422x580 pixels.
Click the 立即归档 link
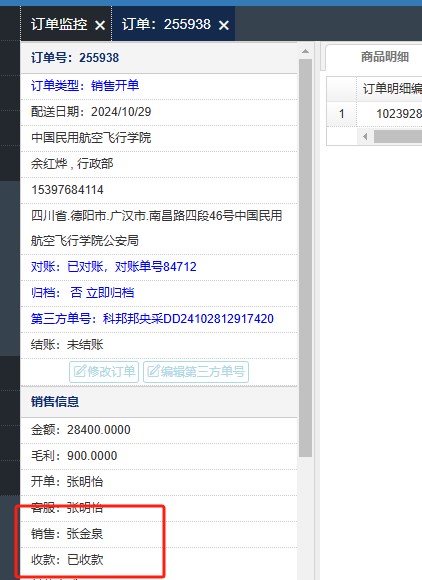tap(110, 293)
